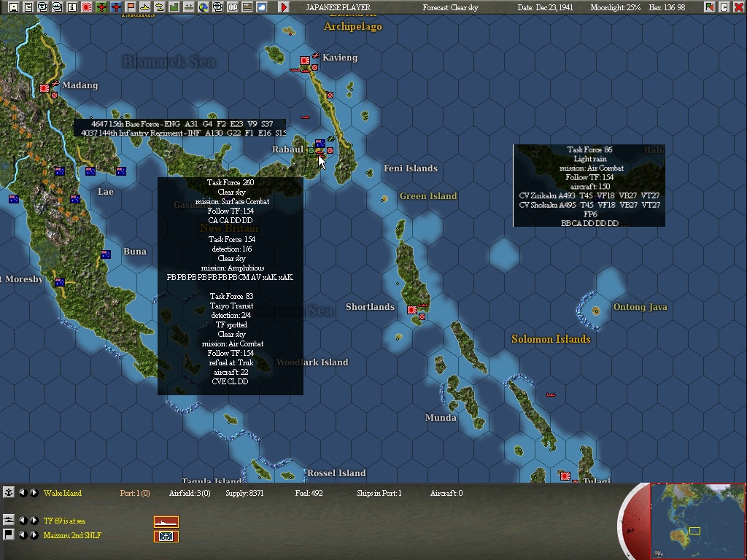Click the ship icon beside TF 69
Viewport: 747px width, 560px height.
click(8, 520)
